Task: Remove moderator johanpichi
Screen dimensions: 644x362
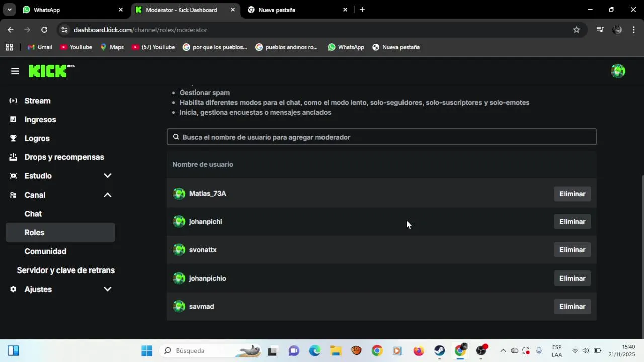Action: (572, 222)
